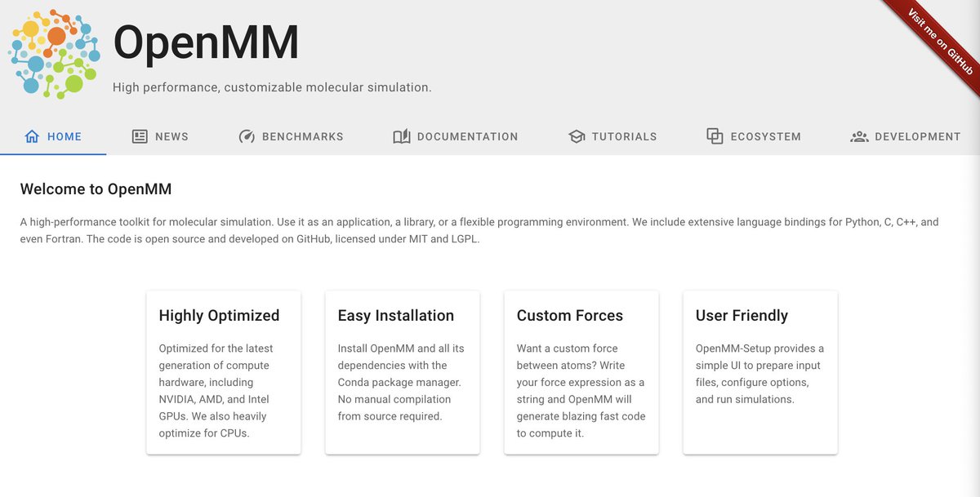Click the 'Custom Forces' card heading
This screenshot has height=497, width=980.
tap(570, 316)
